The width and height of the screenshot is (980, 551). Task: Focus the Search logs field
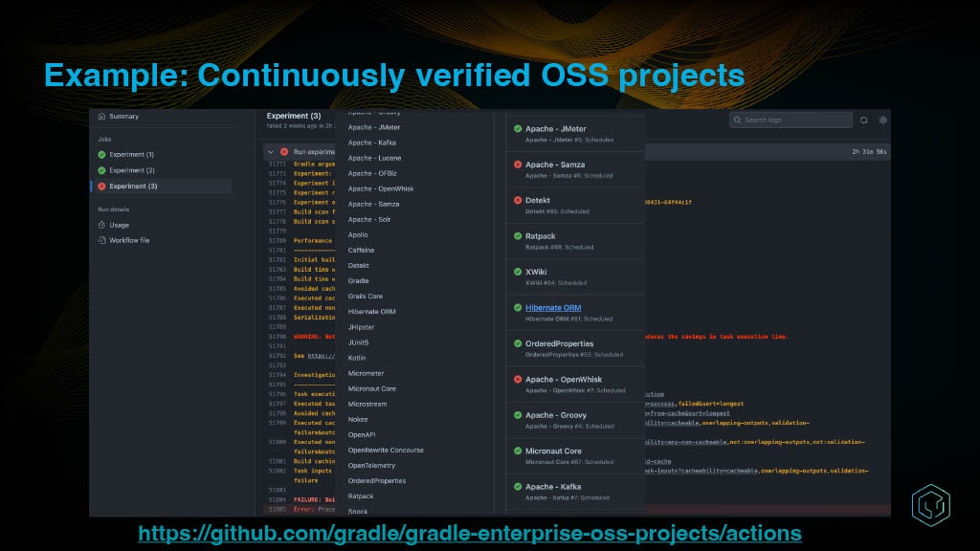coord(791,120)
